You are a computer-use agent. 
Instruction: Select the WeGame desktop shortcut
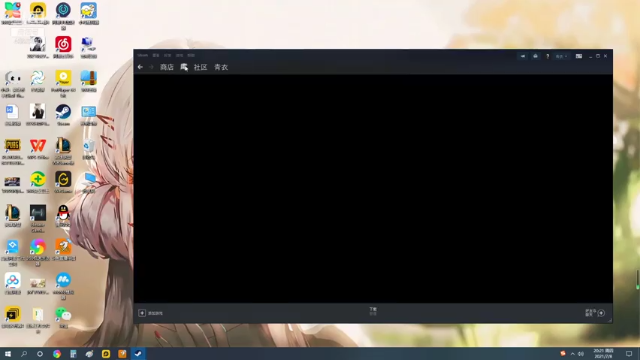pos(63,182)
